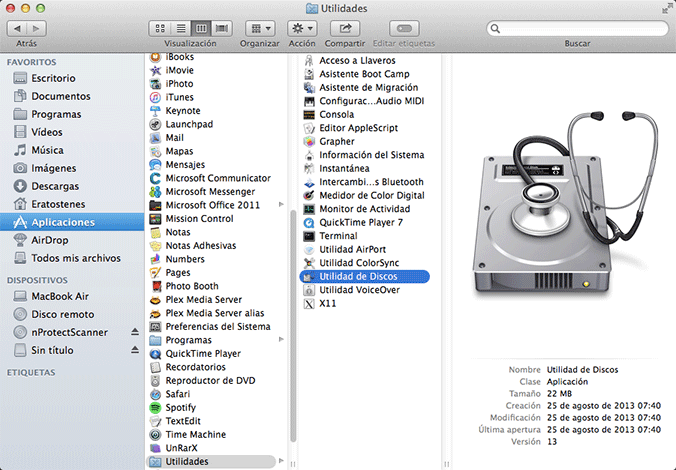Screen dimensions: 676x470
Task: Open Escritorio in the sidebar
Action: tap(72, 78)
